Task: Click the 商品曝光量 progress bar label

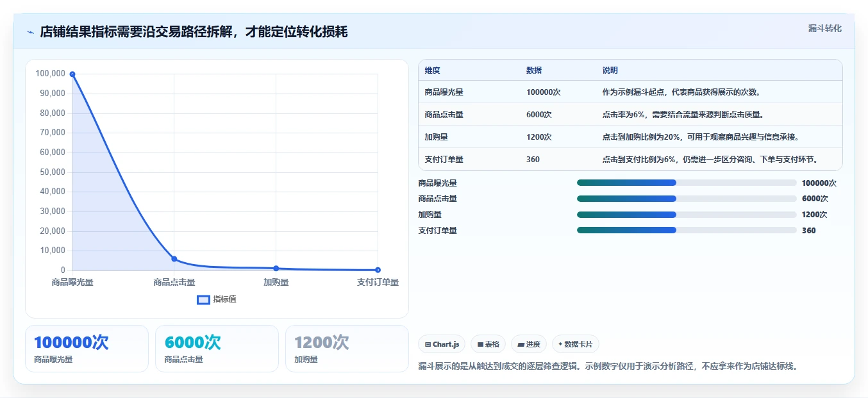Action: tap(437, 183)
